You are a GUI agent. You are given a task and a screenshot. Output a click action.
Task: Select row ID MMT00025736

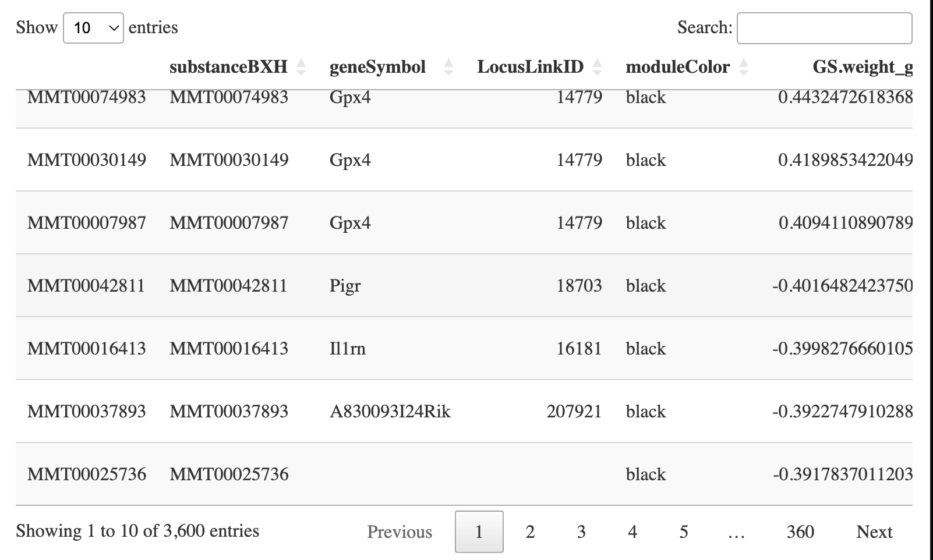pos(87,474)
